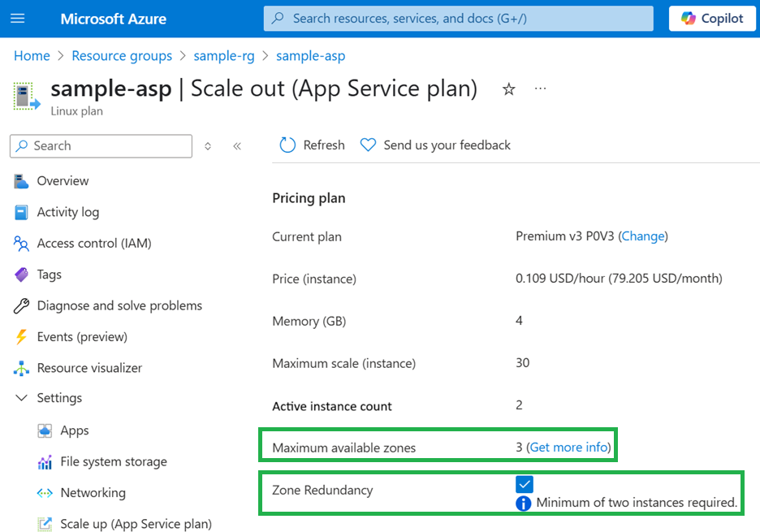Click the Refresh icon
This screenshot has width=760, height=532.
click(287, 145)
